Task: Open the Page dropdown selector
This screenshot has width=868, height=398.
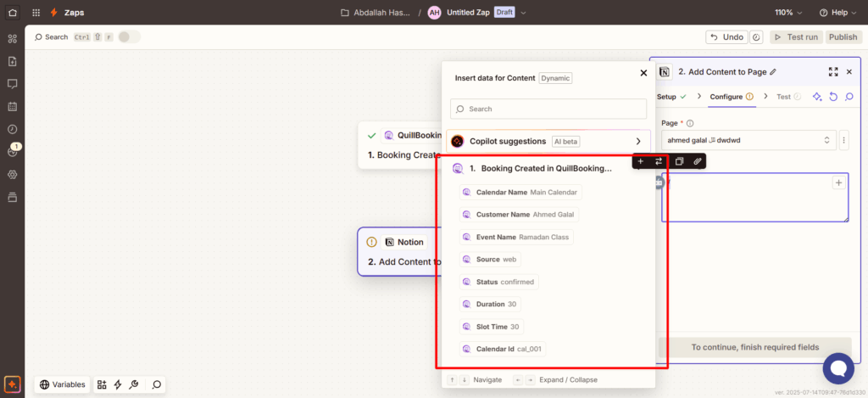Action: click(x=748, y=140)
